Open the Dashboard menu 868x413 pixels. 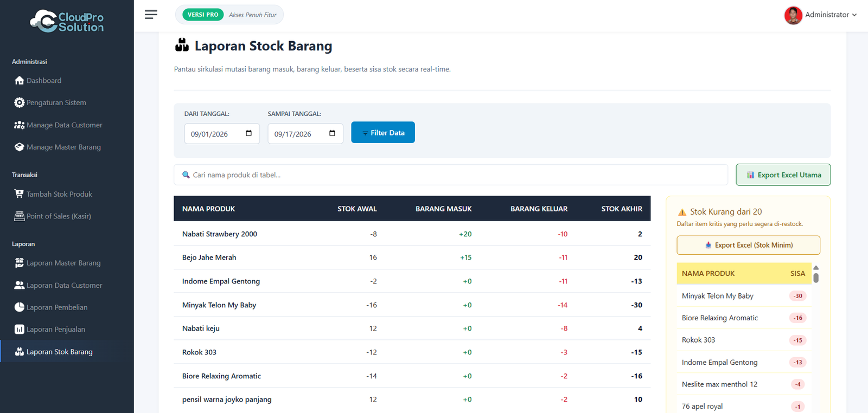(44, 80)
